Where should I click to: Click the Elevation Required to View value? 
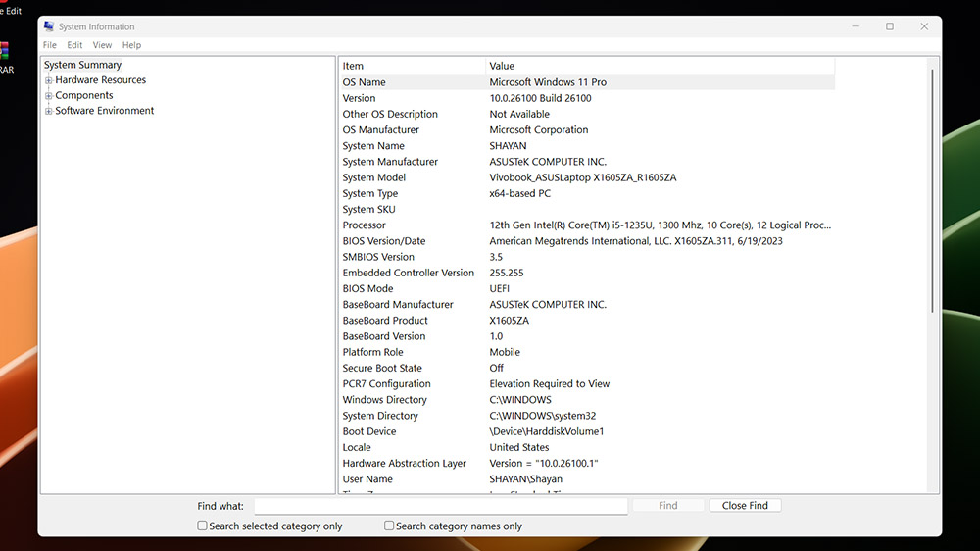point(550,384)
